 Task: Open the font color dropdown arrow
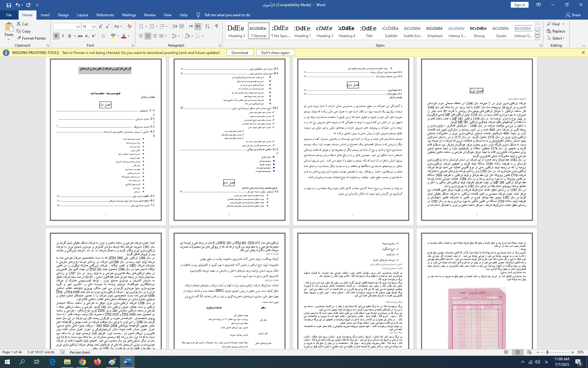129,36
